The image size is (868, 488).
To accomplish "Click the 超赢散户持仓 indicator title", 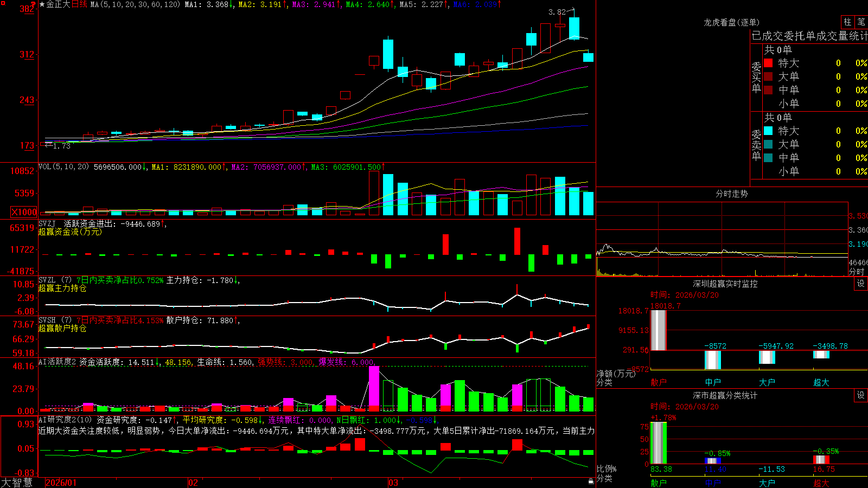I will pyautogui.click(x=62, y=328).
